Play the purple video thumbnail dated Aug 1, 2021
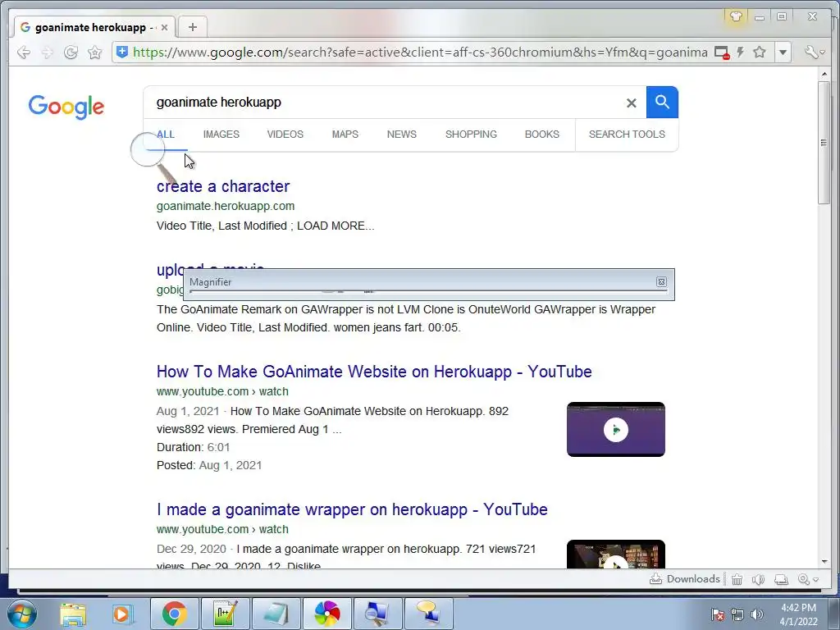The image size is (840, 630). 616,429
